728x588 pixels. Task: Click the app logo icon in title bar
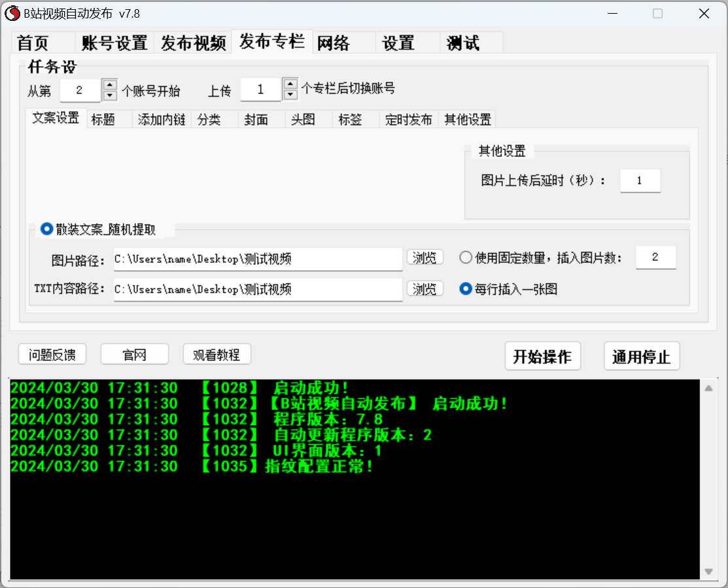tap(12, 14)
